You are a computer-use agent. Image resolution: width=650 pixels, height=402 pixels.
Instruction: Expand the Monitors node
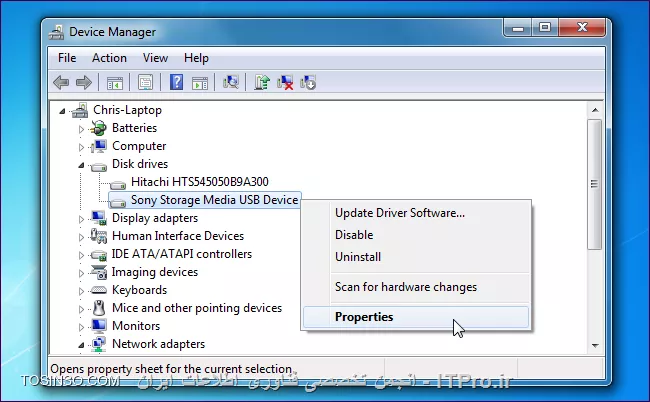[x=81, y=327]
